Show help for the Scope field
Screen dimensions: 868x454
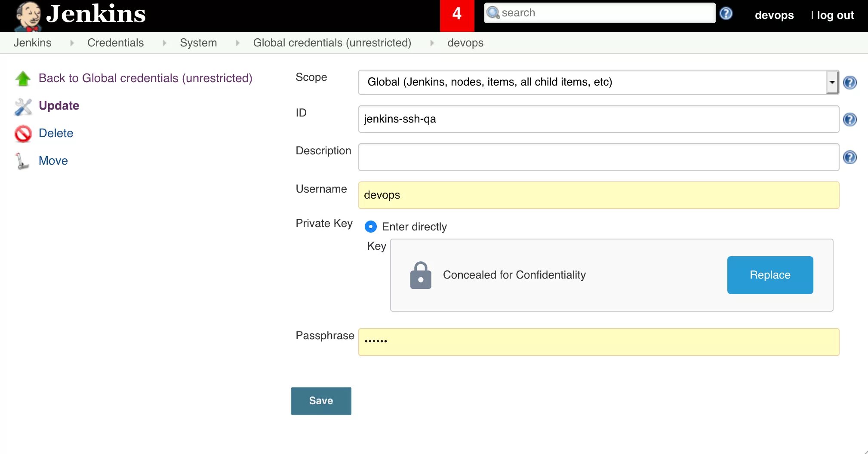(x=850, y=83)
